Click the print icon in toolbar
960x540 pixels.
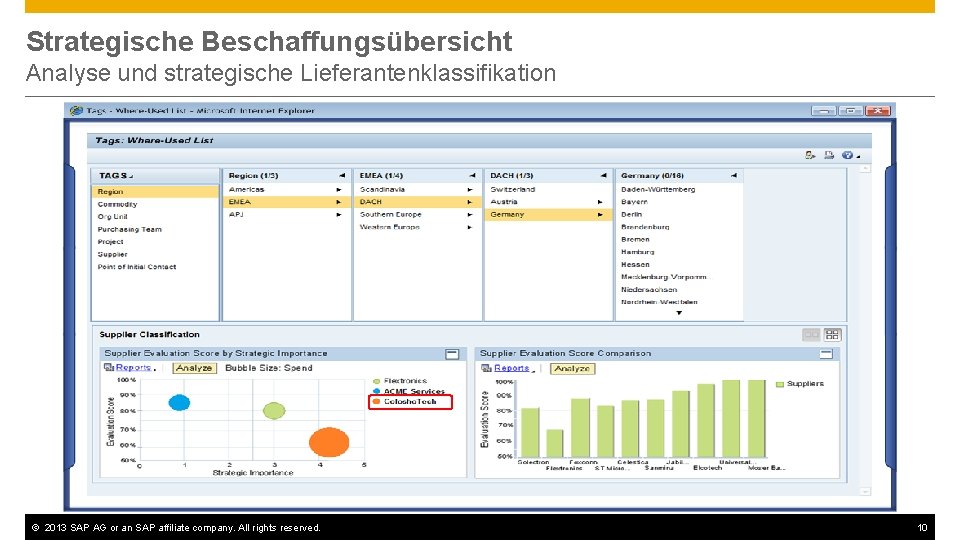pyautogui.click(x=829, y=156)
